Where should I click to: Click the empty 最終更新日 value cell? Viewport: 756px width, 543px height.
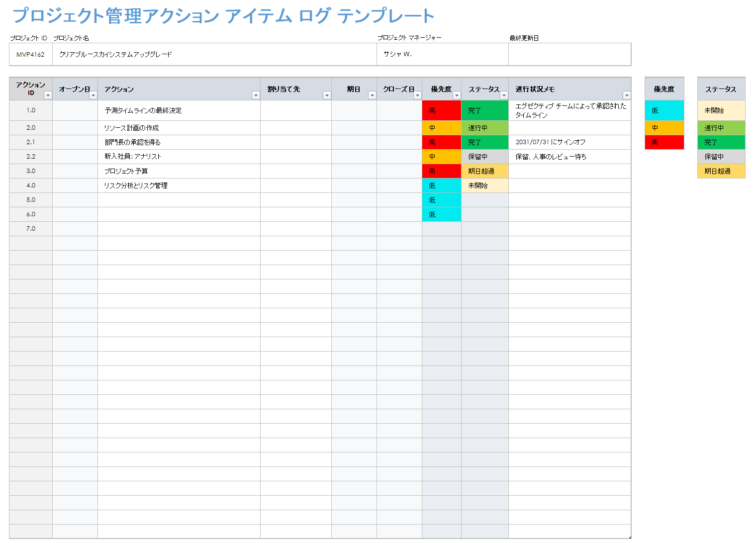[x=570, y=54]
